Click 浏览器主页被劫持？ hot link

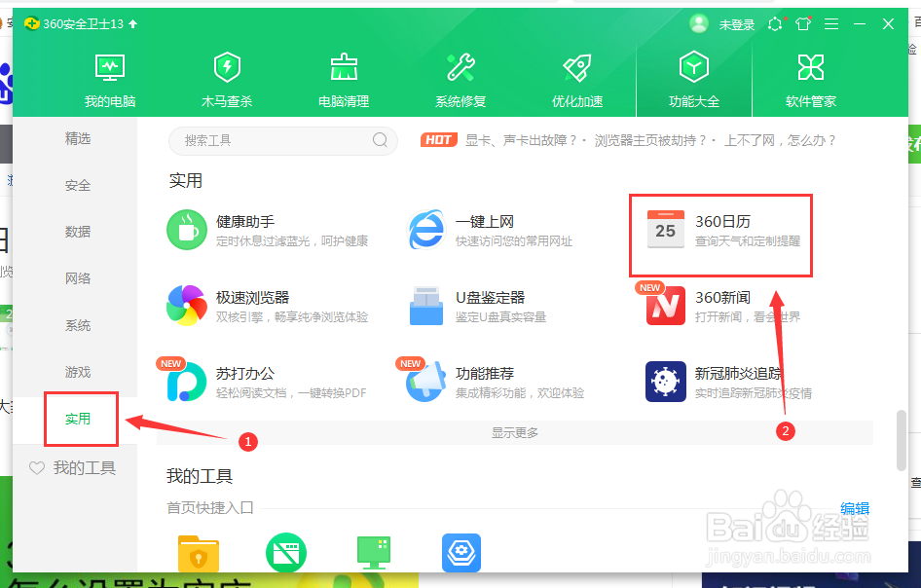click(650, 140)
